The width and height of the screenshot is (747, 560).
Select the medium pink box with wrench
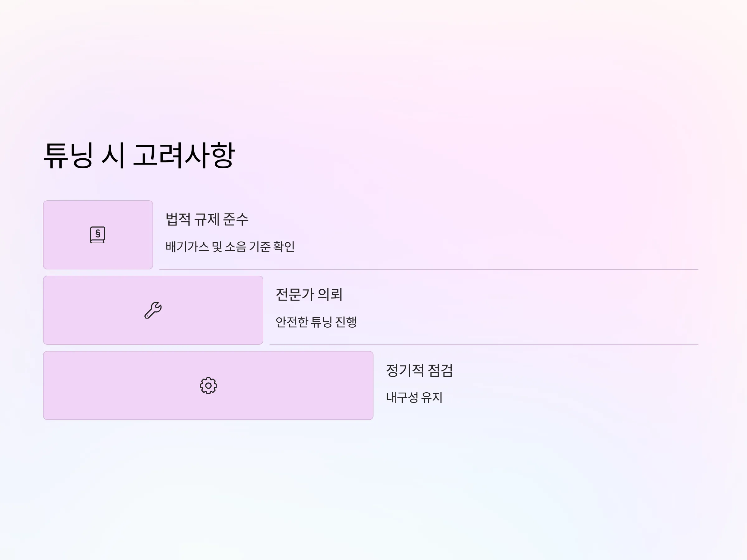click(153, 310)
